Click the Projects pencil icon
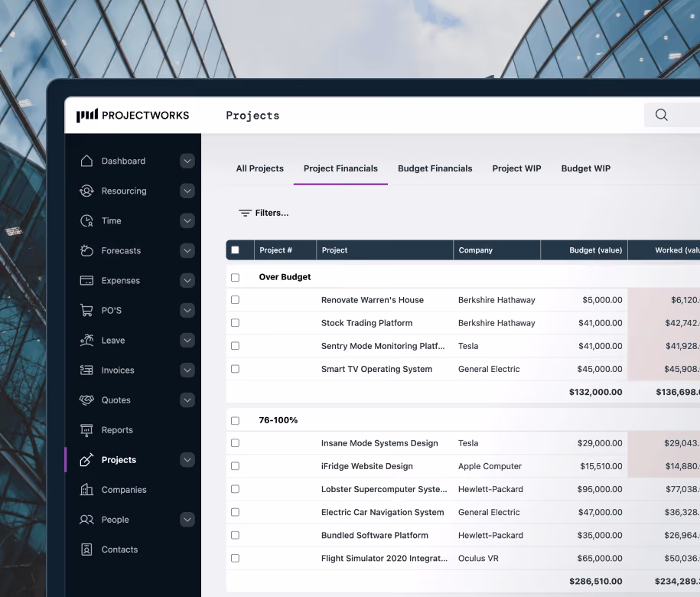 (86, 459)
